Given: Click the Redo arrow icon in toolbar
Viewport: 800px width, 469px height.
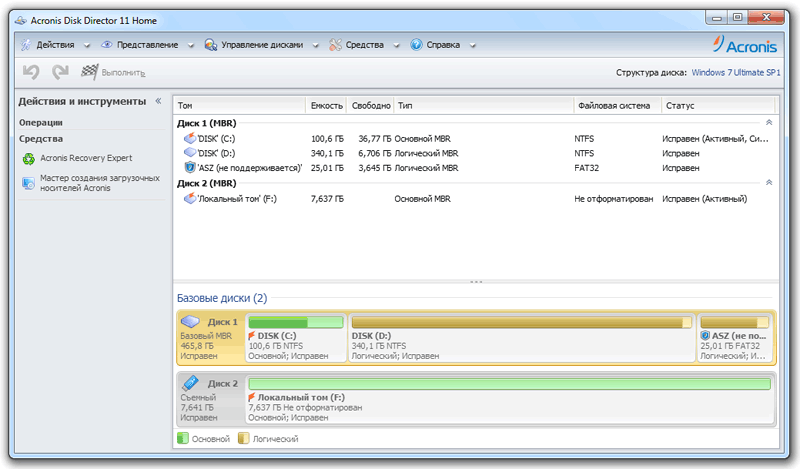Looking at the screenshot, I should pyautogui.click(x=60, y=72).
